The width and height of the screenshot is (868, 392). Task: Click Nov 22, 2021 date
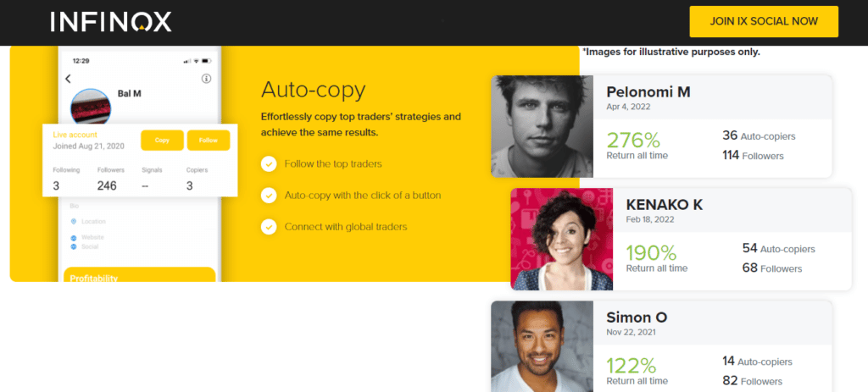tap(631, 332)
